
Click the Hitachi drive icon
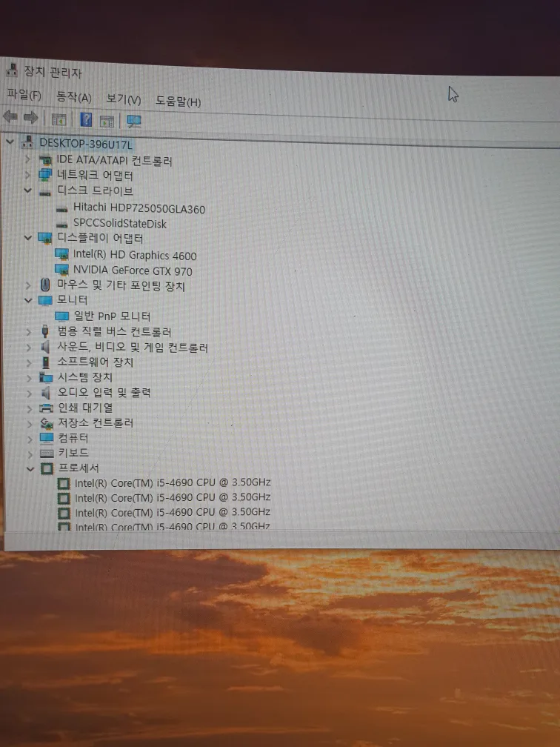[x=62, y=209]
